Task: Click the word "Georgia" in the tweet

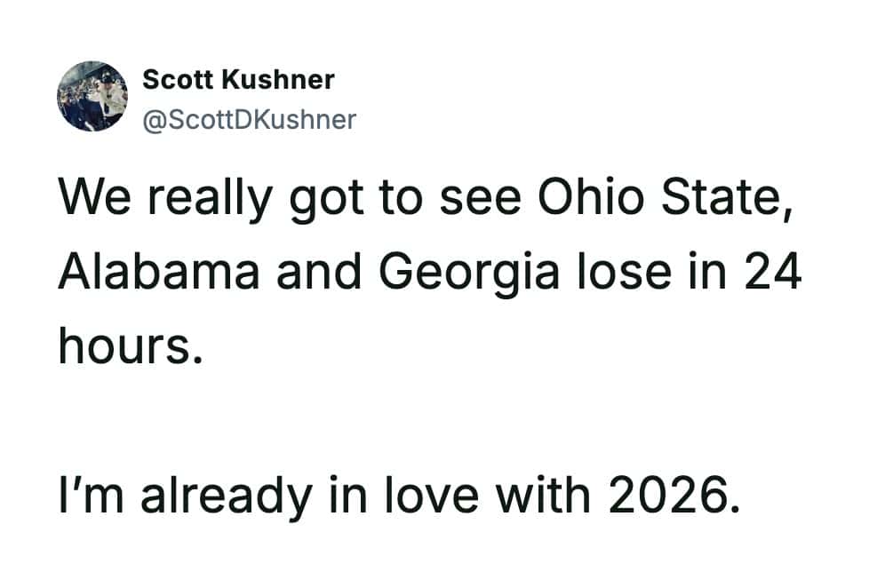Action: [471, 274]
